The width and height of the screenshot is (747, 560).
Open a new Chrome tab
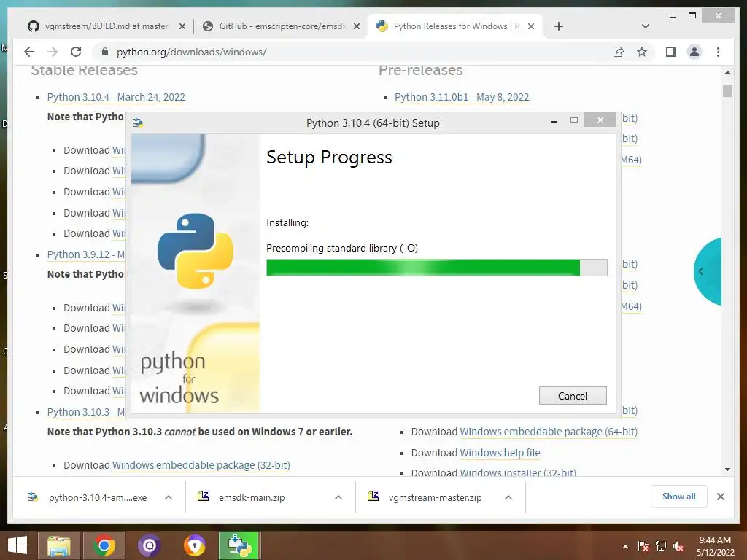pyautogui.click(x=559, y=27)
